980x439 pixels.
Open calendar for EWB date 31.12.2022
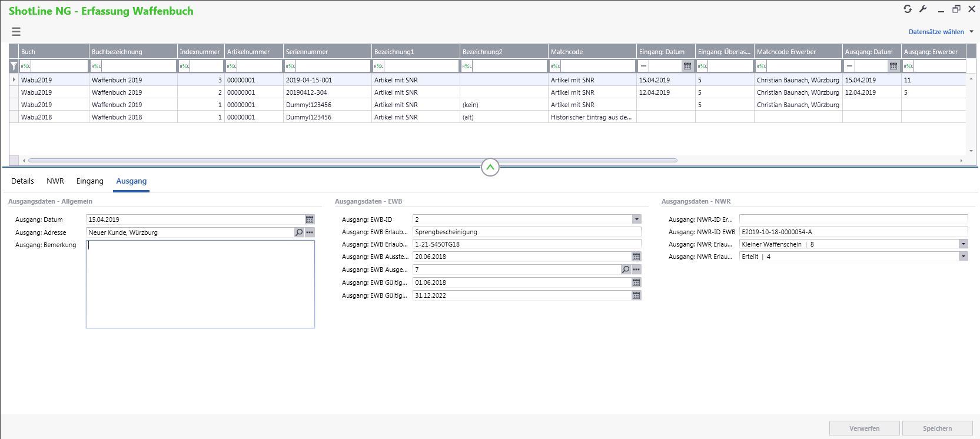point(636,295)
